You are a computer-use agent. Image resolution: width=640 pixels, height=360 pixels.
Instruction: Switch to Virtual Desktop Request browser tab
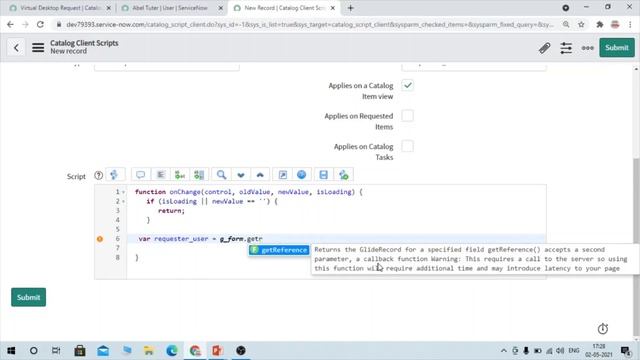(60, 8)
